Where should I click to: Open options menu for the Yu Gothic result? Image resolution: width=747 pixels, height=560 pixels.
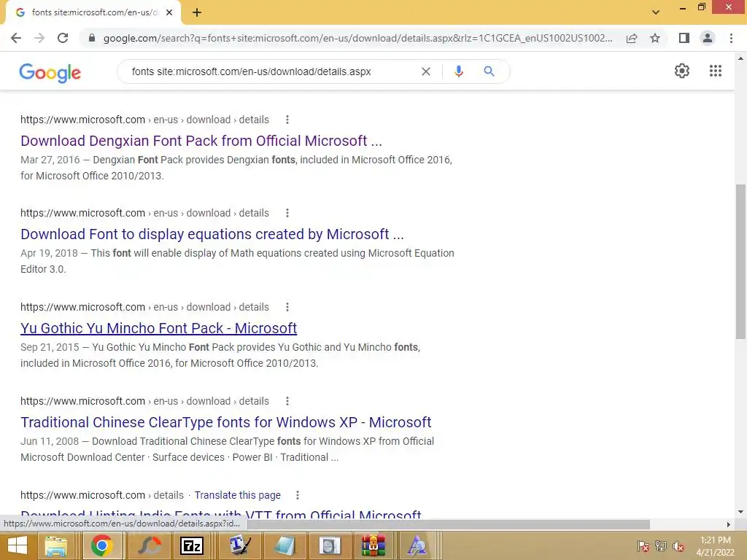coord(287,307)
